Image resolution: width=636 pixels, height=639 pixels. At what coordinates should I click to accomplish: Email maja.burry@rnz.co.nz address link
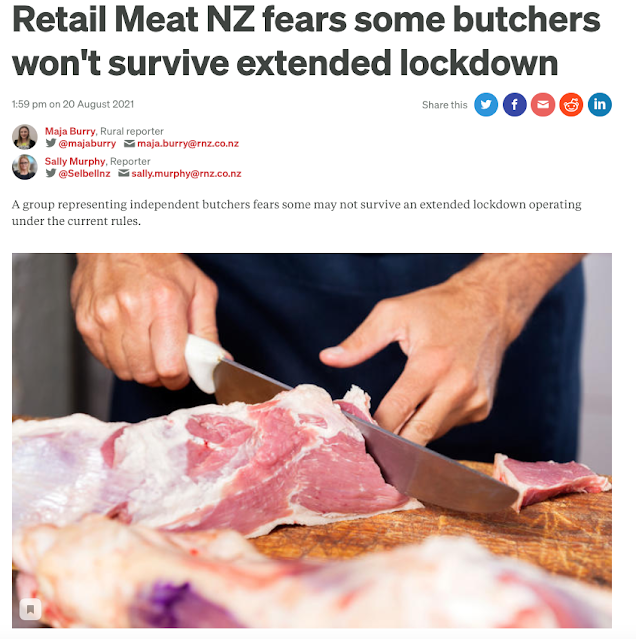pos(188,143)
